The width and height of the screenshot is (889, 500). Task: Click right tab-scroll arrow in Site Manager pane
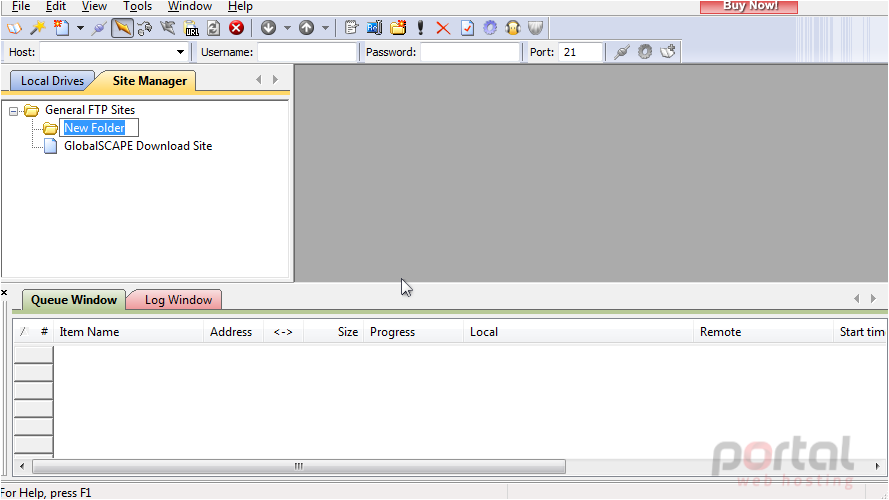coord(276,80)
